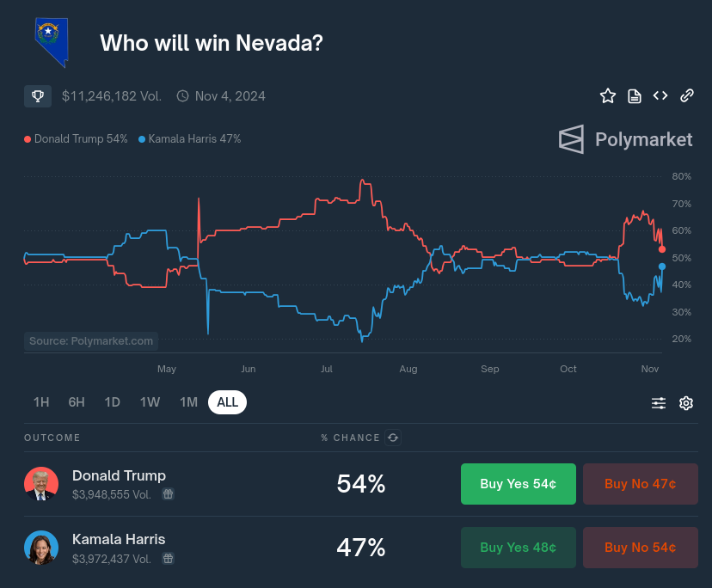Buy Yes on Harris at 48¢
Viewport: 712px width, 588px height.
pyautogui.click(x=518, y=548)
